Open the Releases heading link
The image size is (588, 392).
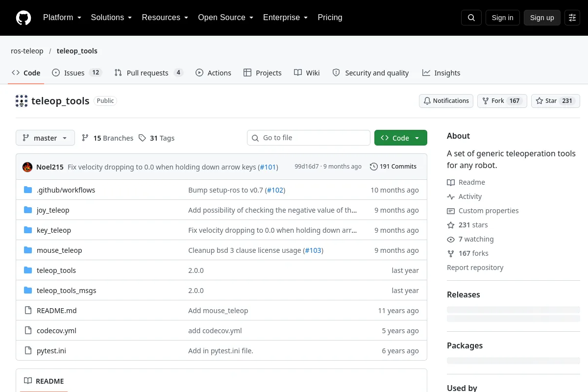pyautogui.click(x=463, y=294)
